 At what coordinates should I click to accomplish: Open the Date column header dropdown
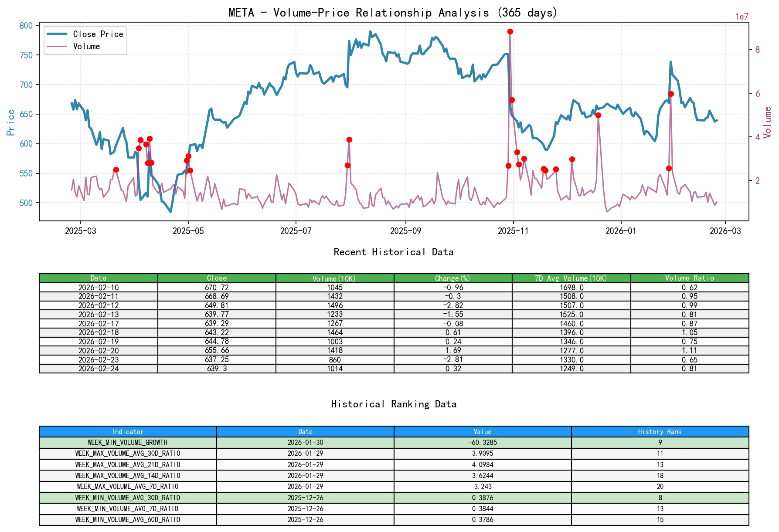(x=98, y=278)
